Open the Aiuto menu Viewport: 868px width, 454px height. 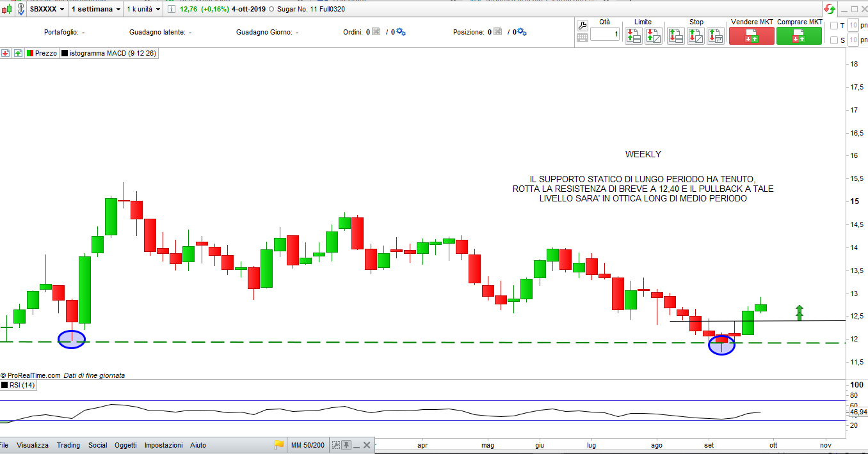[198, 445]
